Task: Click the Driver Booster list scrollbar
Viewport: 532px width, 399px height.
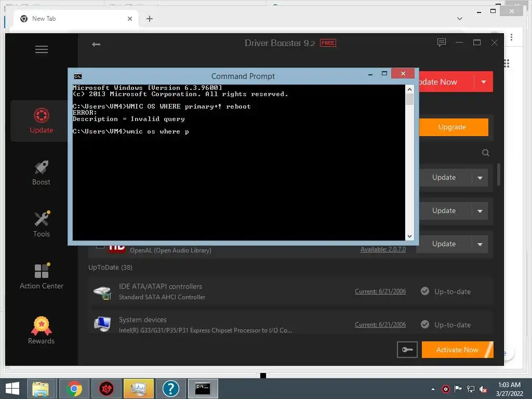Action: [498, 175]
